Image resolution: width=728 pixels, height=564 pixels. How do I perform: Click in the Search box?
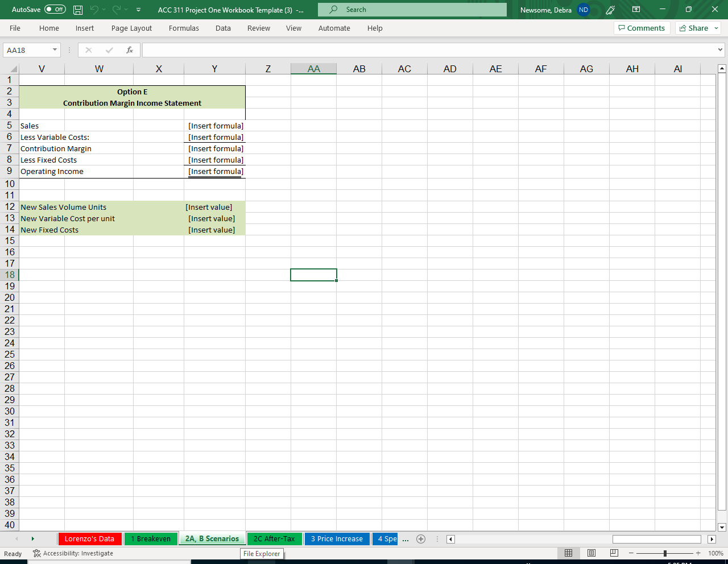click(412, 10)
